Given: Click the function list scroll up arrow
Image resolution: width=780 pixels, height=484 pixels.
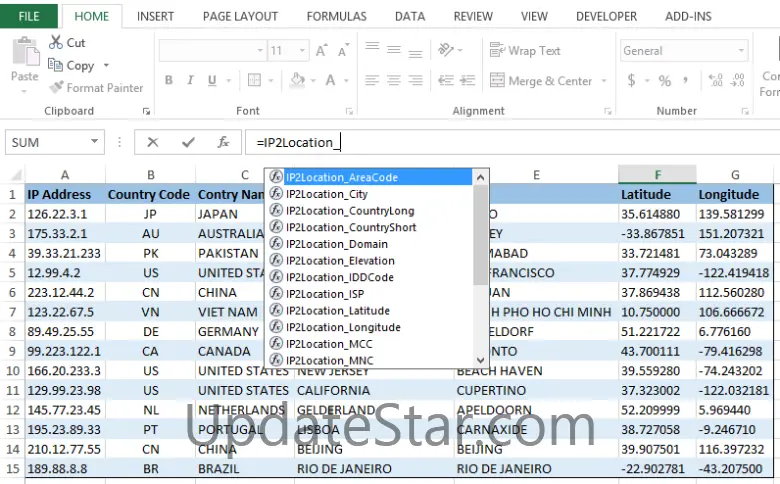Looking at the screenshot, I should click(480, 177).
